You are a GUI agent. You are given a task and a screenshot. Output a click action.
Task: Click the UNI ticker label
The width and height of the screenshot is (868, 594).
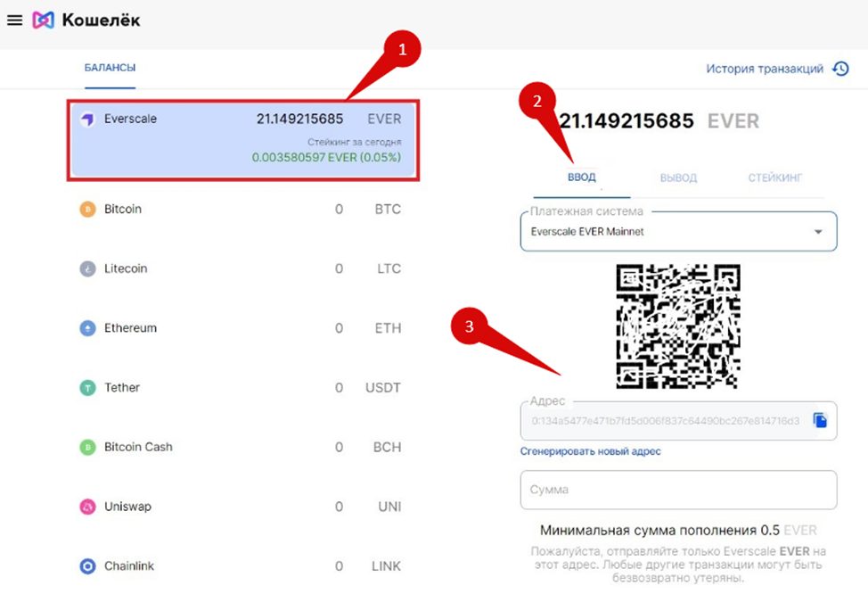click(x=389, y=507)
